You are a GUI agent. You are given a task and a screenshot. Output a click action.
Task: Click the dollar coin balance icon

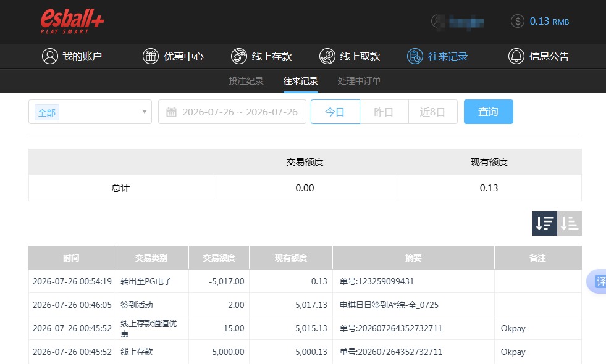[518, 21]
